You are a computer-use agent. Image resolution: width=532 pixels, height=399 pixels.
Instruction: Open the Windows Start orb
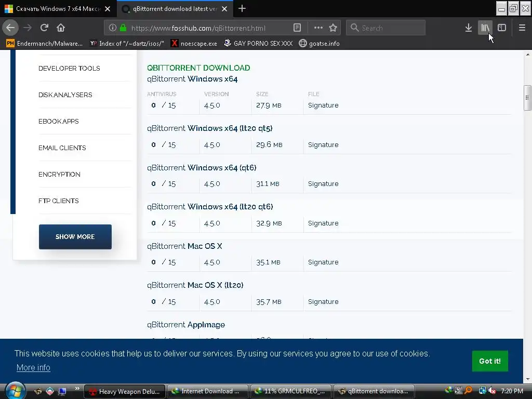(x=15, y=391)
